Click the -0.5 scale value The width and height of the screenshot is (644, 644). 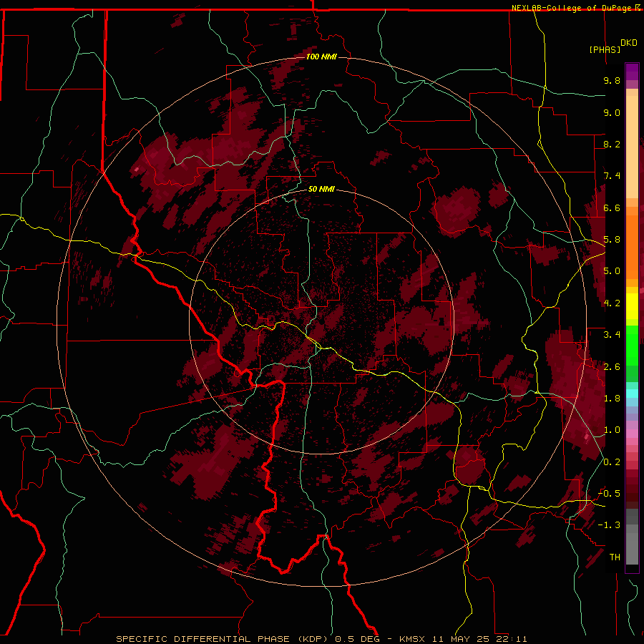(609, 493)
